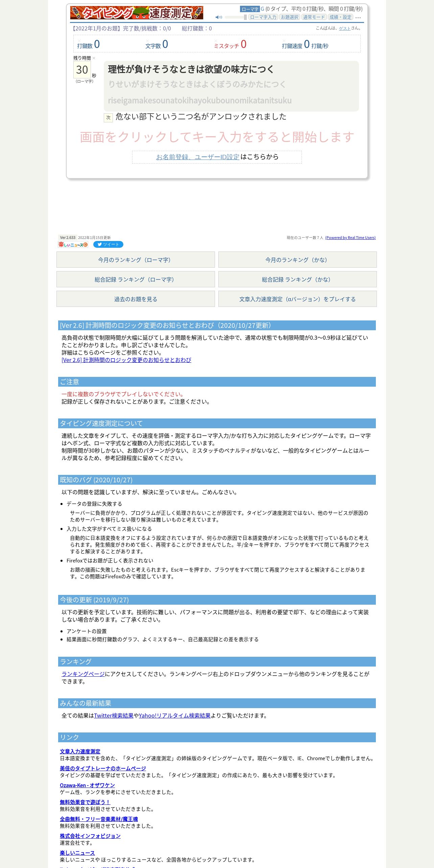Click the みんなの最新結果 heading
This screenshot has height=868, width=434.
[217, 703]
